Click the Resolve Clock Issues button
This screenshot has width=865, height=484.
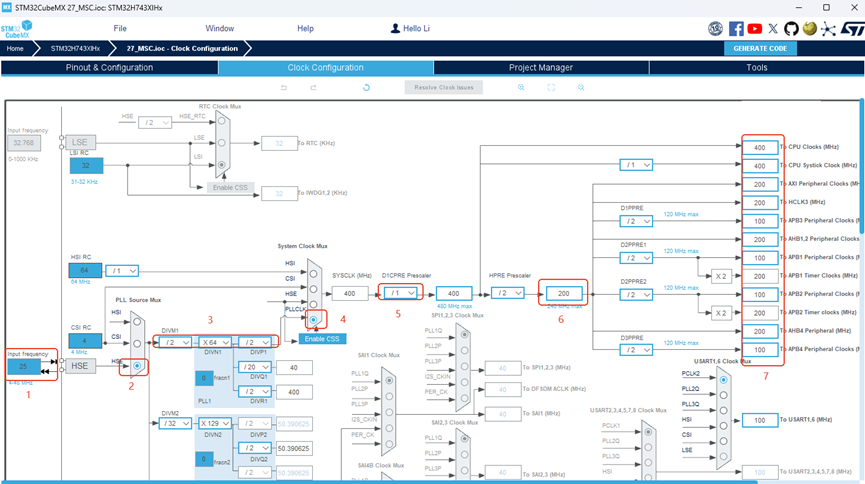(x=444, y=87)
